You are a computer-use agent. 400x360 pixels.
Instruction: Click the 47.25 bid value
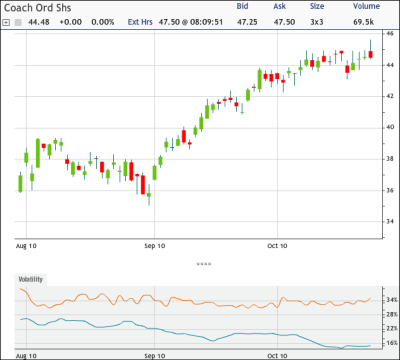pos(247,22)
